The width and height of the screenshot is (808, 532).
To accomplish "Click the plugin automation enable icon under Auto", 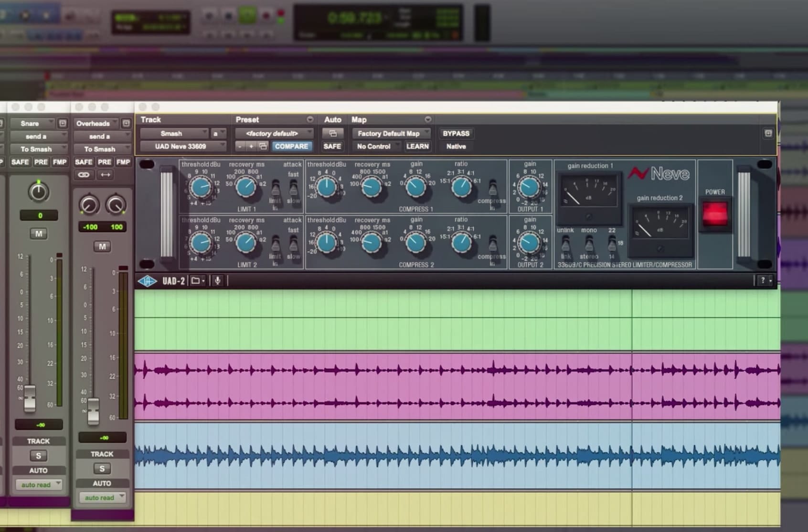I will pyautogui.click(x=332, y=133).
